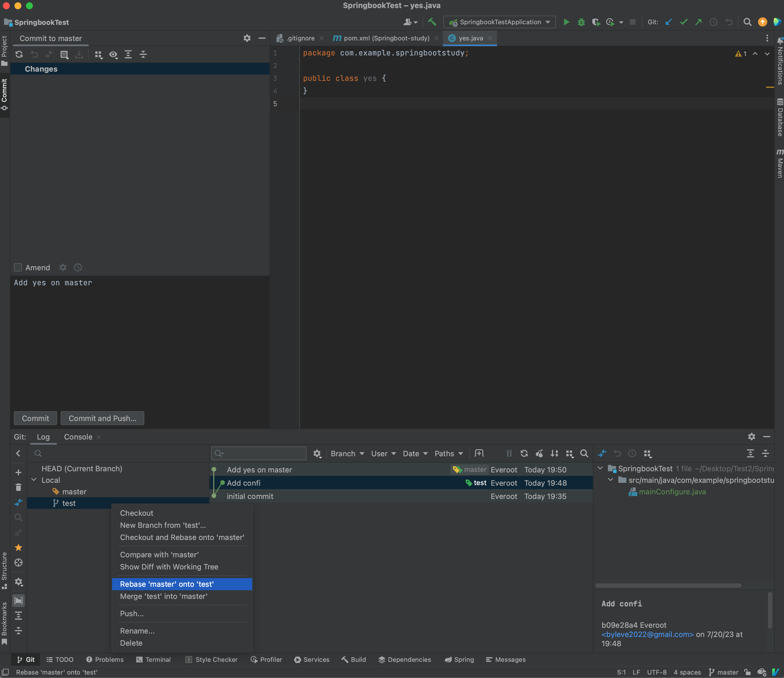Choose Merge 'test' into 'master'
This screenshot has width=784, height=678.
click(182, 596)
